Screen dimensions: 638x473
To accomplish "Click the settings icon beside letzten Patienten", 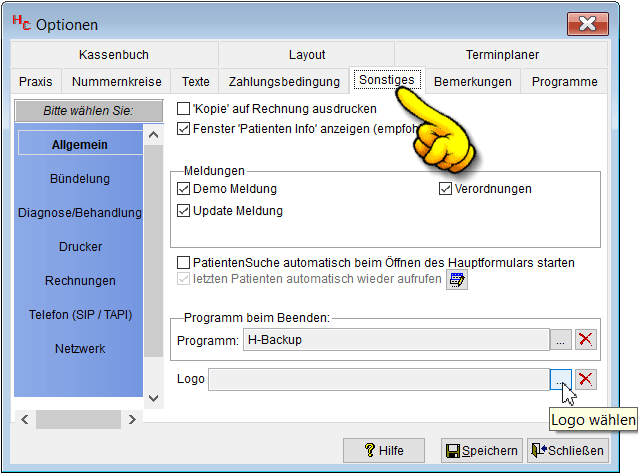I will [x=457, y=280].
